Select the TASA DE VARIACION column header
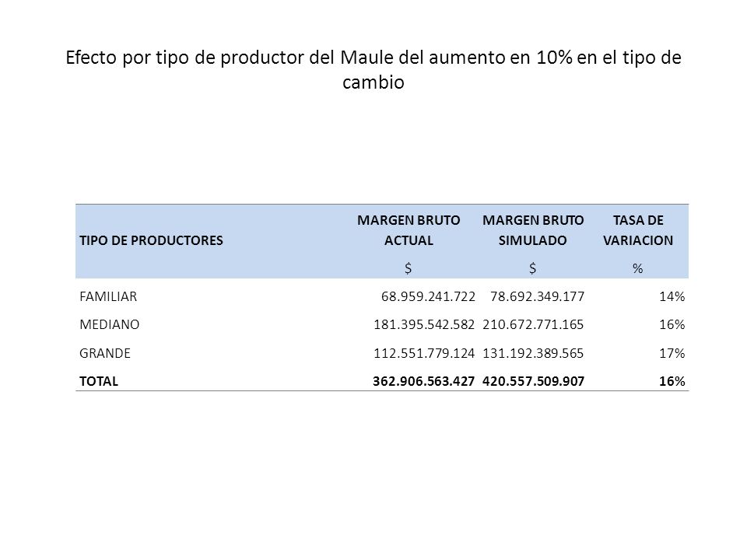747x560 pixels. point(638,230)
